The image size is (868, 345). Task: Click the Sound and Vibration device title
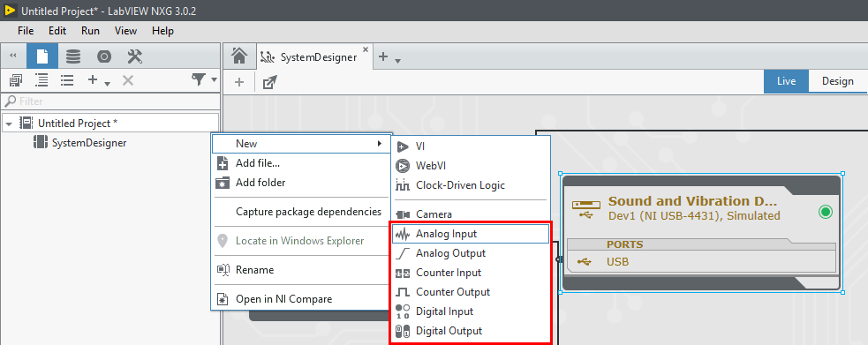point(692,201)
